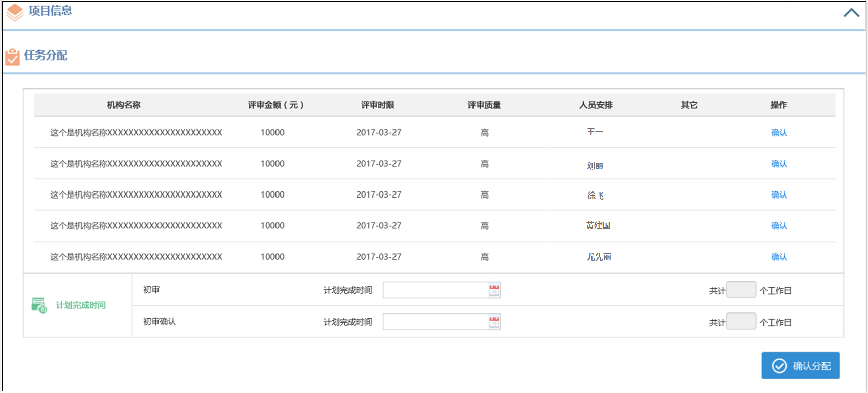Click the 初审 row label
Image resolution: width=868 pixels, height=393 pixels.
point(151,290)
